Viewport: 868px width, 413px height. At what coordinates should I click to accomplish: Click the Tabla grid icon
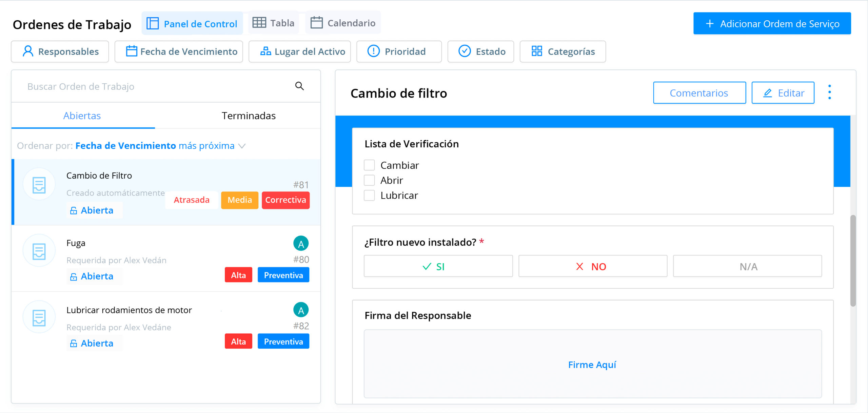tap(259, 23)
